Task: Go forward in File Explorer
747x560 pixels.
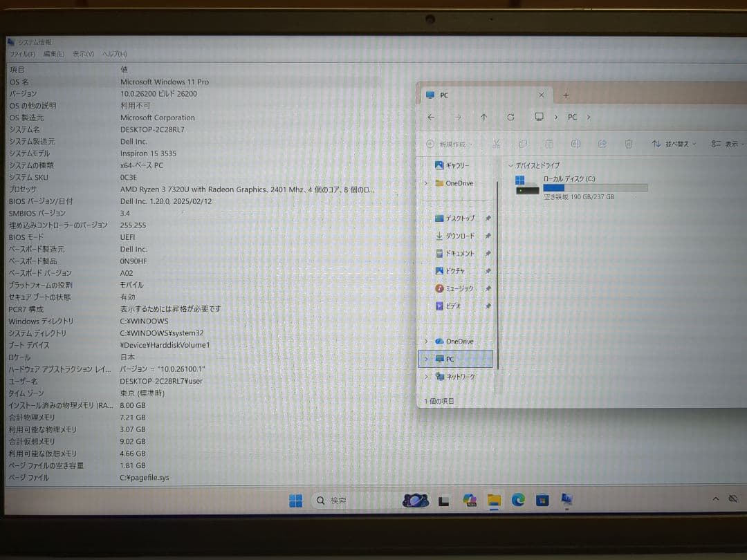Action: [x=458, y=117]
